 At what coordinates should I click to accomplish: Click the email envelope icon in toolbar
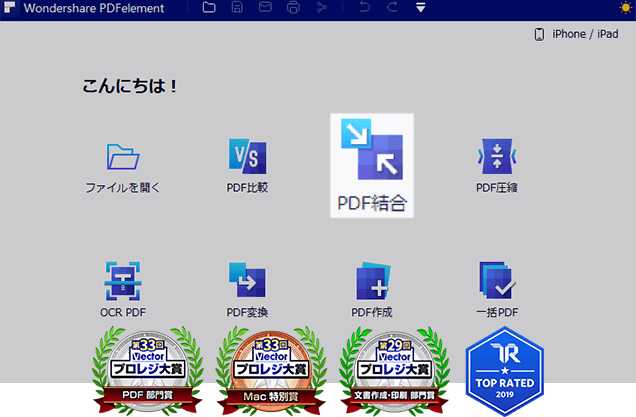pyautogui.click(x=265, y=7)
